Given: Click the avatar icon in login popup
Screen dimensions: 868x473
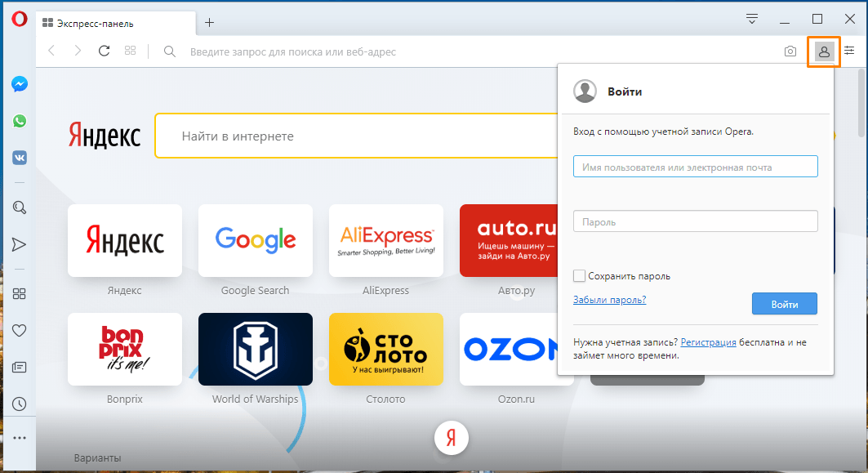Looking at the screenshot, I should coord(585,91).
